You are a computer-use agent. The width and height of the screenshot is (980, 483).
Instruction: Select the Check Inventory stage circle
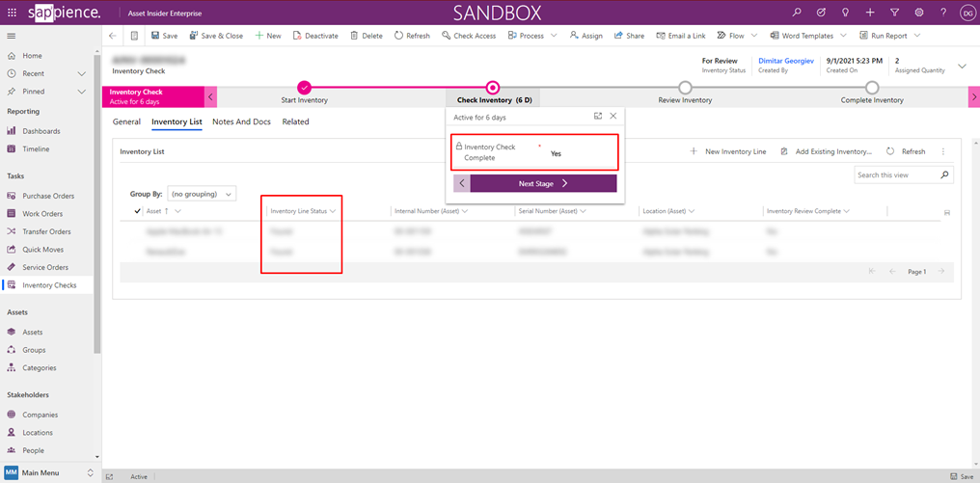point(493,88)
